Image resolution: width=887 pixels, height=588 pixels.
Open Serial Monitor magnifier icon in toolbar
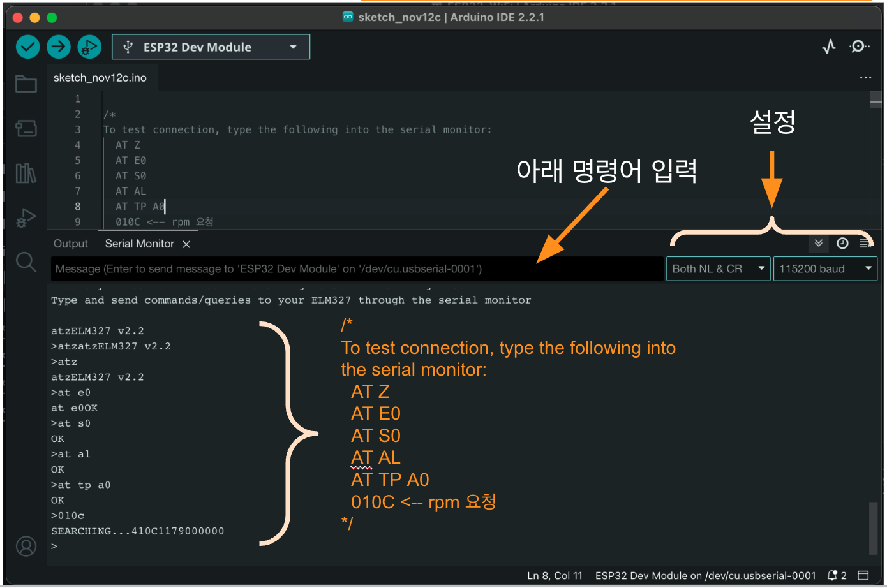point(859,47)
